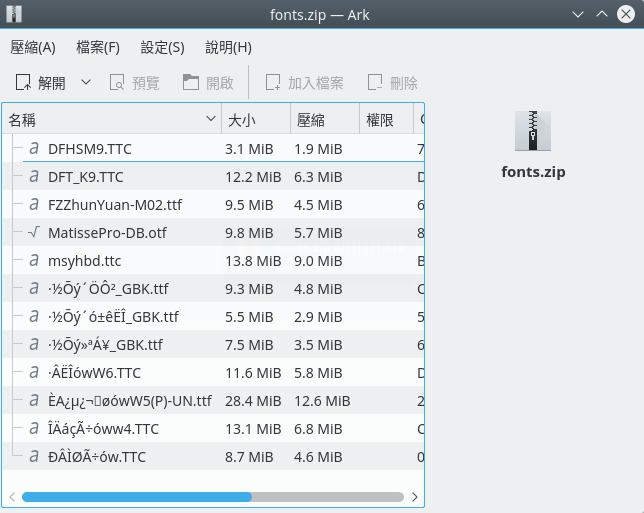Click the font icon of ÐÂÌØÃ÷ów.TTC
The image size is (644, 513).
click(34, 456)
